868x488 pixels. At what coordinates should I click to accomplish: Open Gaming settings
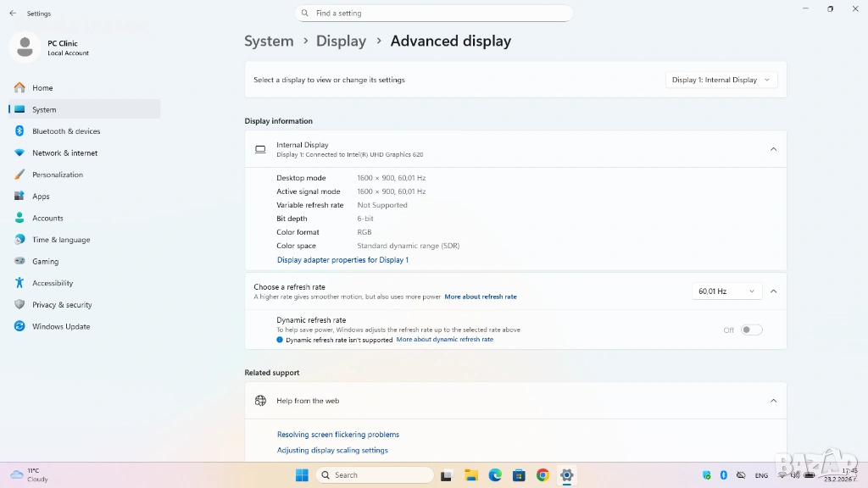45,262
